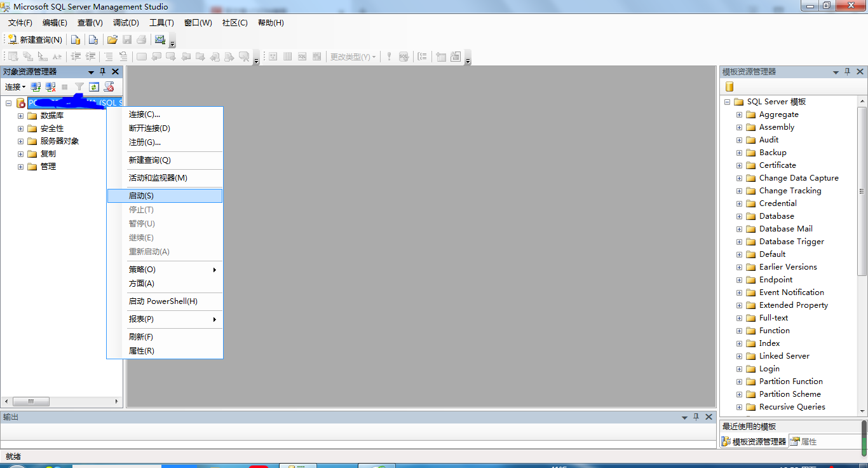Select the Certificate template folder
Screen dimensions: 868x468
click(777, 165)
